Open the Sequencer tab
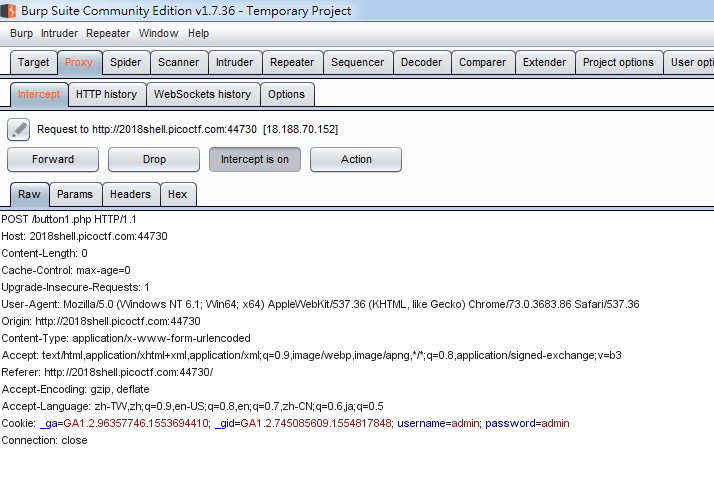The width and height of the screenshot is (714, 500). (357, 62)
